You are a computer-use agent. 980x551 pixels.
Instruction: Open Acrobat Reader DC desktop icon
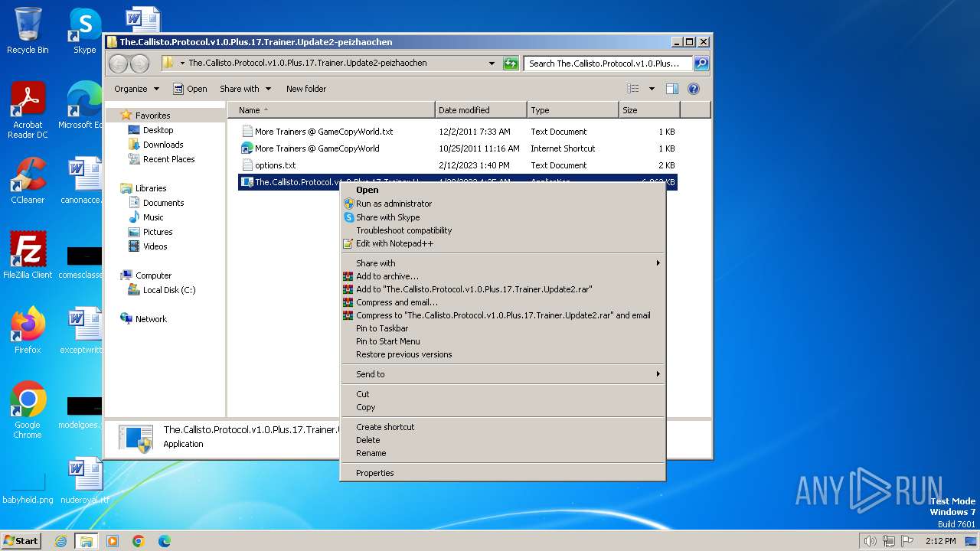click(x=28, y=110)
